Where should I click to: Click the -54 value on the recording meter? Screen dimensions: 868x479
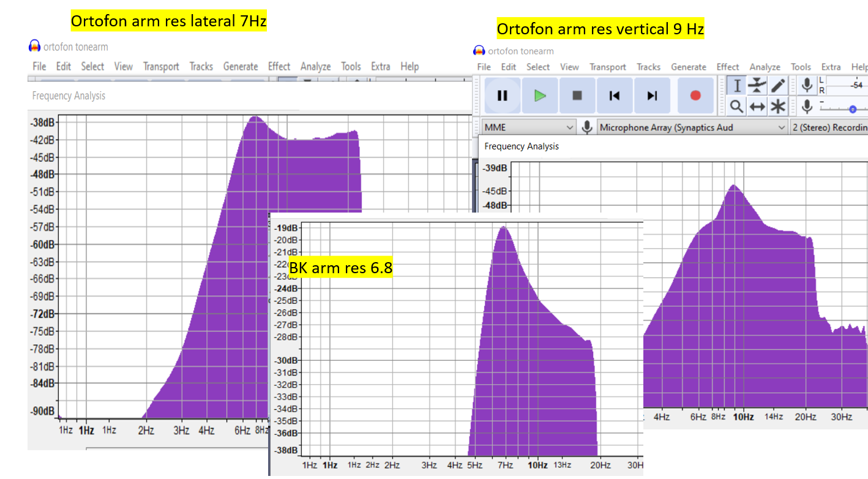tap(858, 85)
